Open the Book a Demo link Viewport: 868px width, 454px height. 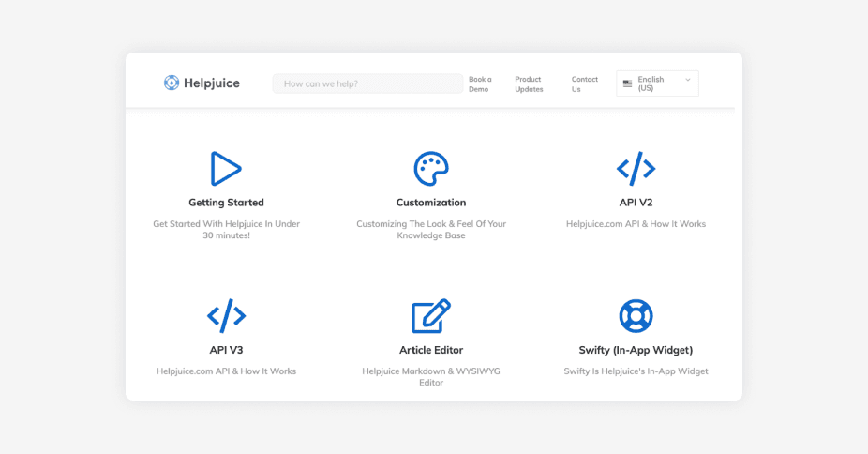coord(480,84)
